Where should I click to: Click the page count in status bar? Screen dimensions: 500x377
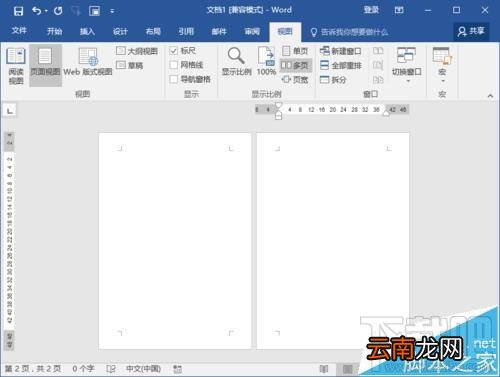point(33,369)
